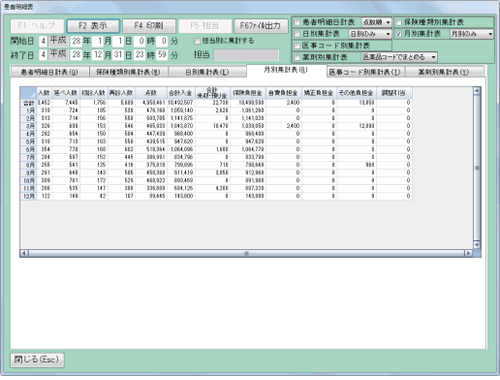Click the table's scroll up arrow

tap(477, 90)
